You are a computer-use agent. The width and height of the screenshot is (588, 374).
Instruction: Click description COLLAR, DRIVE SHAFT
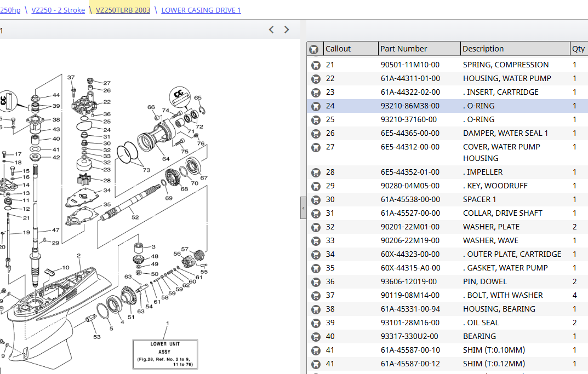click(x=503, y=213)
